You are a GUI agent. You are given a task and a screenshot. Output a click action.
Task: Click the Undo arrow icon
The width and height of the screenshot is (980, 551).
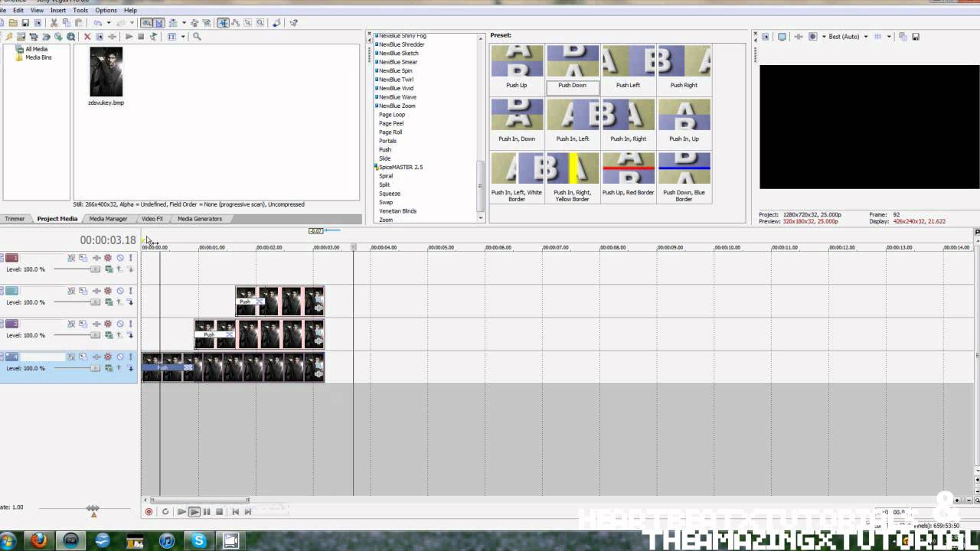(98, 23)
